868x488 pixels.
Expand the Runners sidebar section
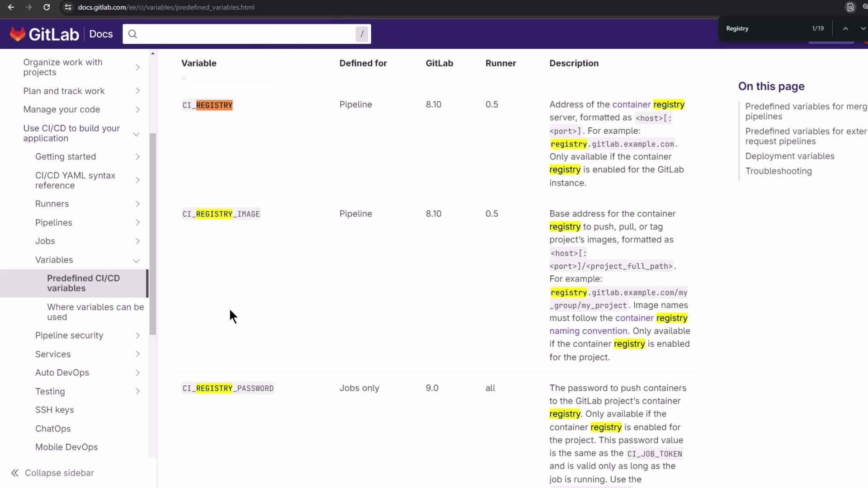click(137, 204)
